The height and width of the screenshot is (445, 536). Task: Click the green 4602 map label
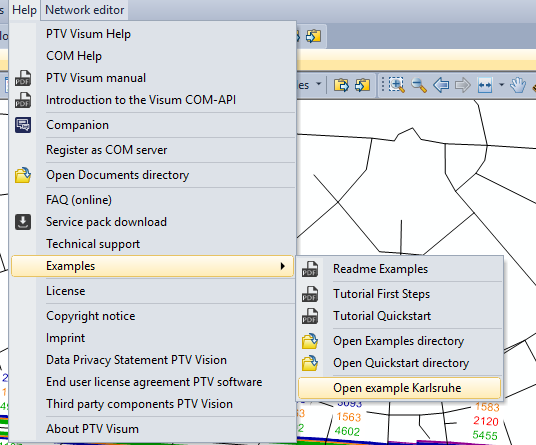[x=347, y=431]
